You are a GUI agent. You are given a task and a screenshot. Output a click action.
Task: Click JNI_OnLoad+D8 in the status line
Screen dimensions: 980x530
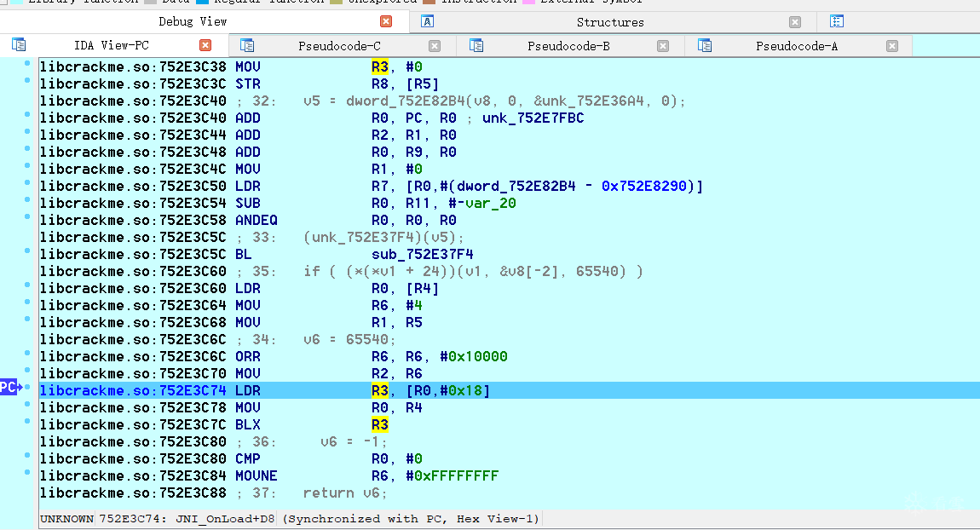click(x=226, y=519)
